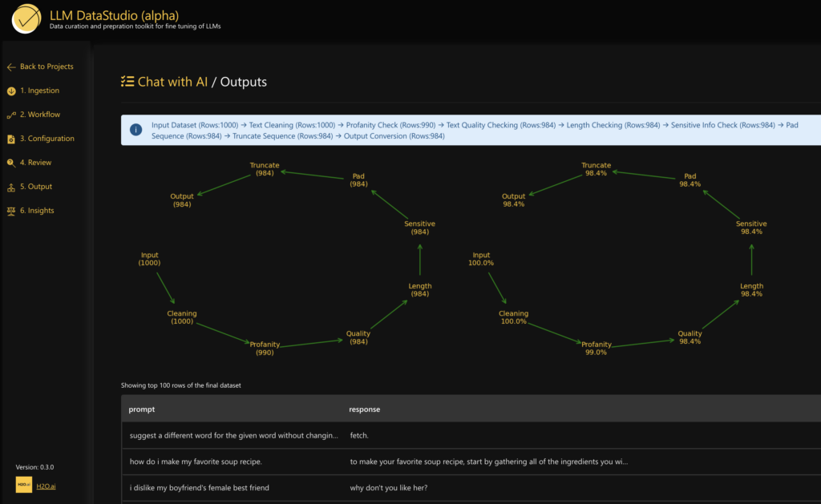Image resolution: width=821 pixels, height=504 pixels.
Task: Click the Chat with AI breadcrumb
Action: 175,81
